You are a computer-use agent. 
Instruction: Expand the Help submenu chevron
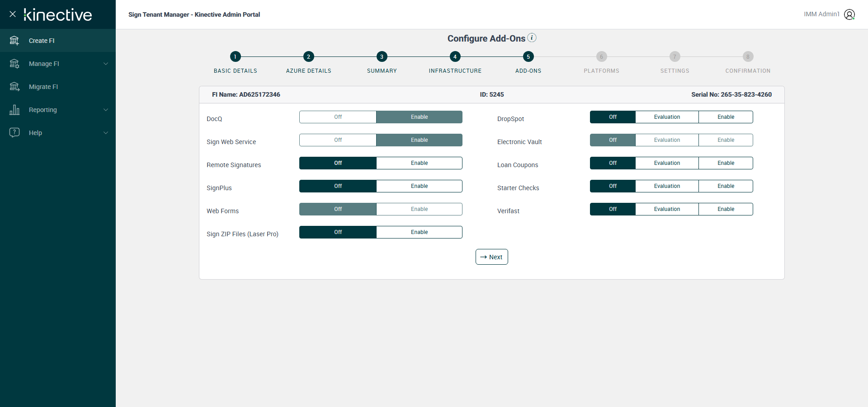[x=106, y=133]
